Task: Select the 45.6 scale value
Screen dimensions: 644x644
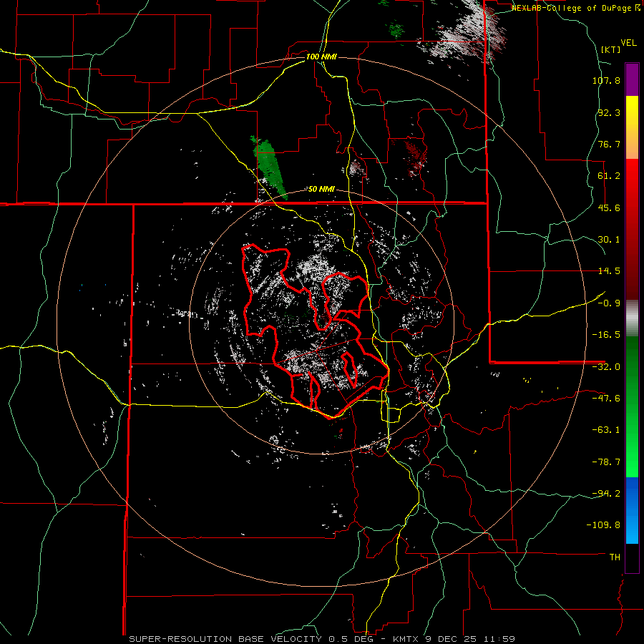Action: click(x=609, y=208)
